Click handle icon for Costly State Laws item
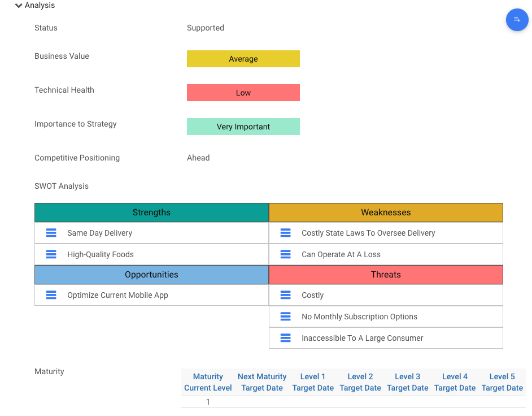 tap(286, 233)
